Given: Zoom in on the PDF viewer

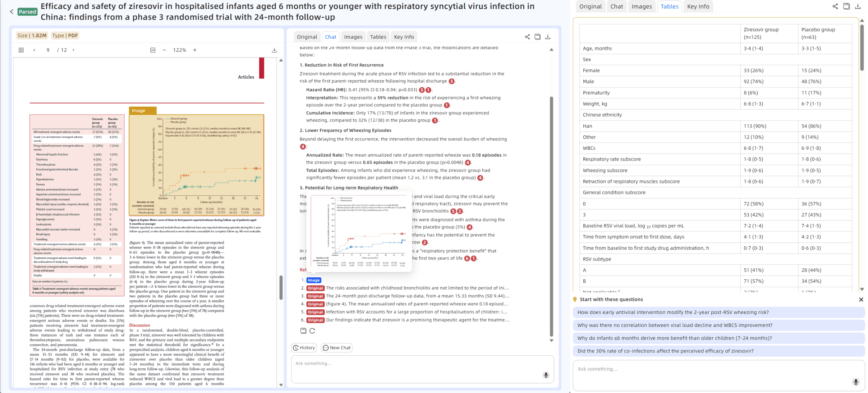Looking at the screenshot, I should (x=195, y=50).
